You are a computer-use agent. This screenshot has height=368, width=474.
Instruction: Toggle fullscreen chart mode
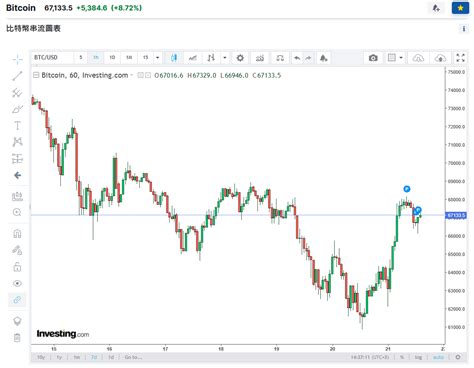point(460,58)
